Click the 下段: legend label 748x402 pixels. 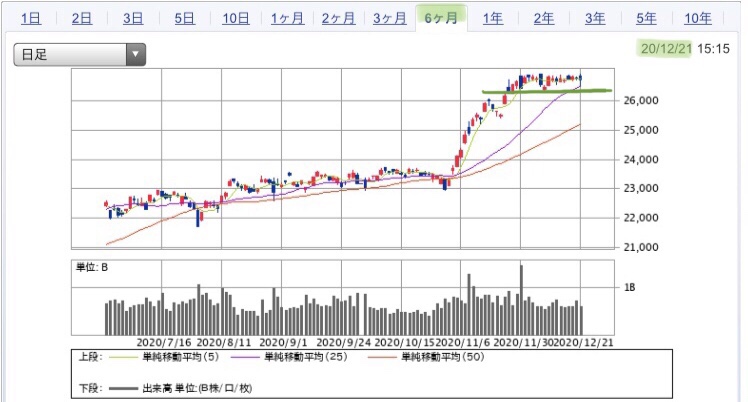coord(90,389)
